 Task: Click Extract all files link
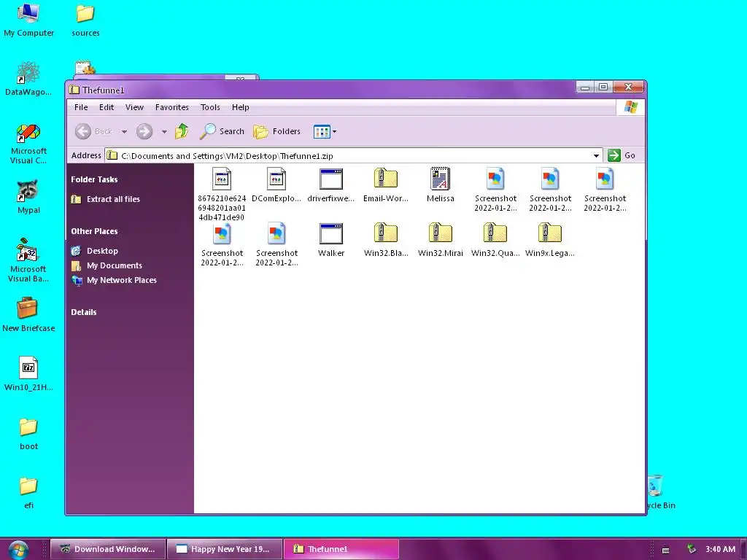(113, 199)
